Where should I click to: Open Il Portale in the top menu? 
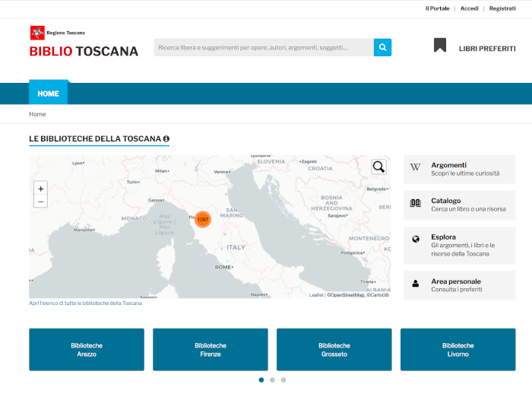(x=437, y=8)
